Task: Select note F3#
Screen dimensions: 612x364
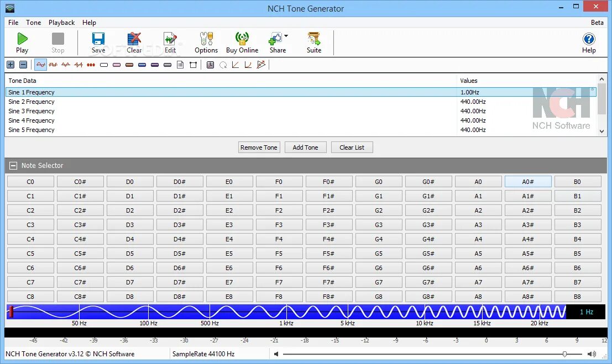Action: coord(328,225)
